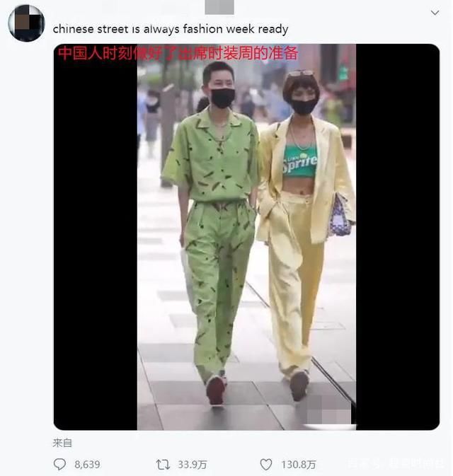
Task: Click the green Sprite logo top in photo
Action: coord(300,161)
